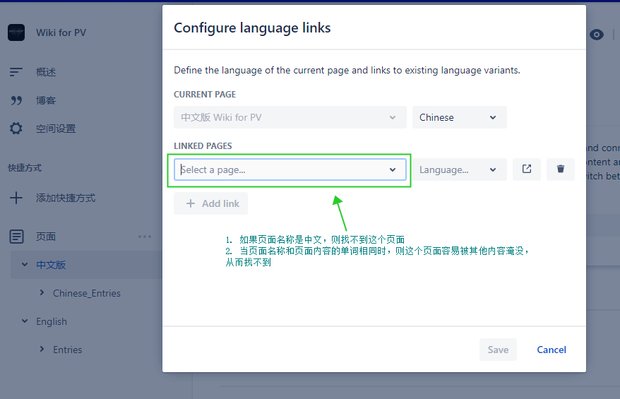Viewport: 620px width, 399px height.
Task: Open the 页面 pages icon
Action: pos(16,236)
